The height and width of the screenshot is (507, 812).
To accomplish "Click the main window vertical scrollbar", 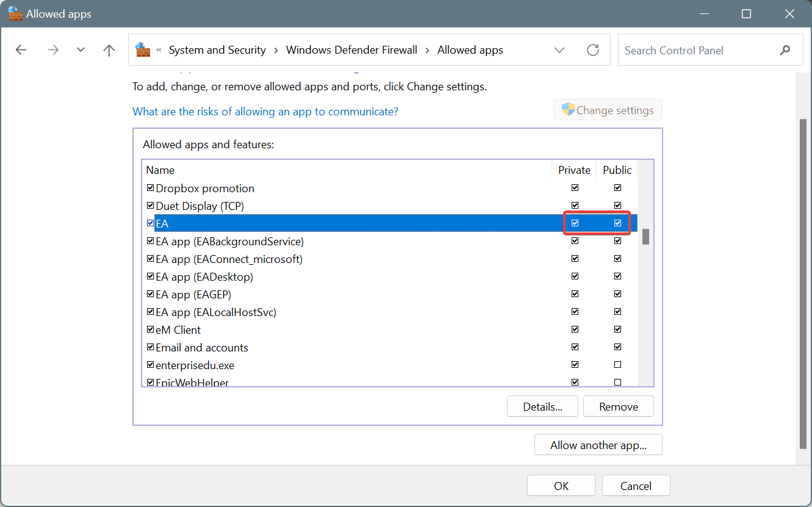I will [803, 284].
